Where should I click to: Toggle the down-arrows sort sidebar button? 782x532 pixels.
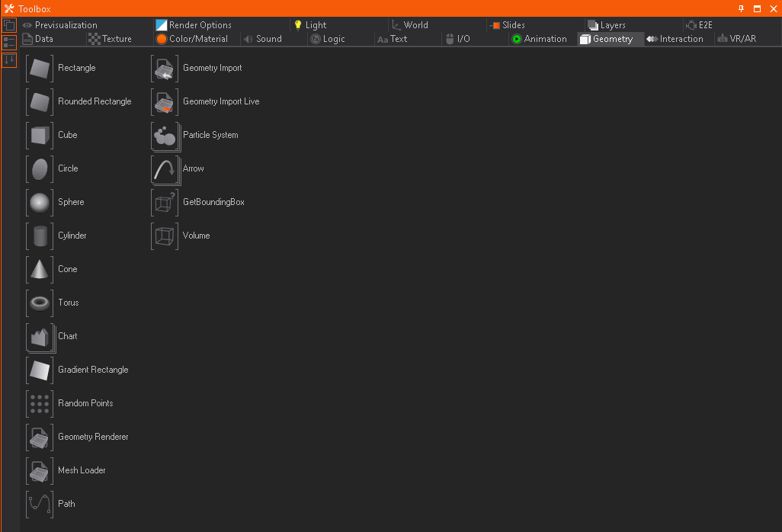[9, 59]
